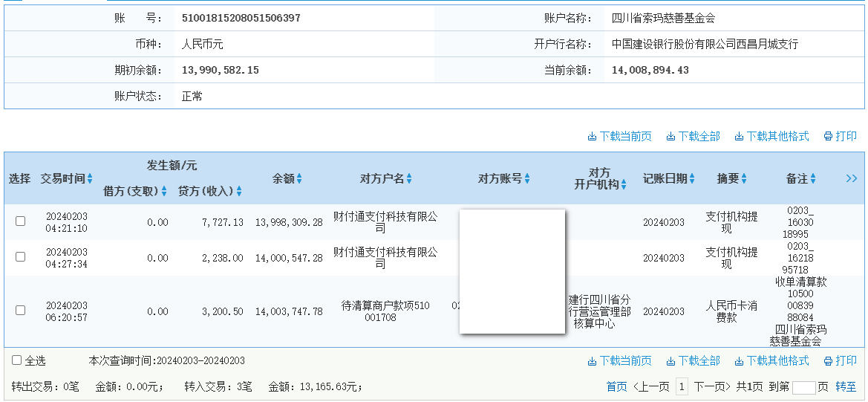The image size is (868, 402).
Task: Sort by 对方账号 column arrows
Action: (x=527, y=179)
